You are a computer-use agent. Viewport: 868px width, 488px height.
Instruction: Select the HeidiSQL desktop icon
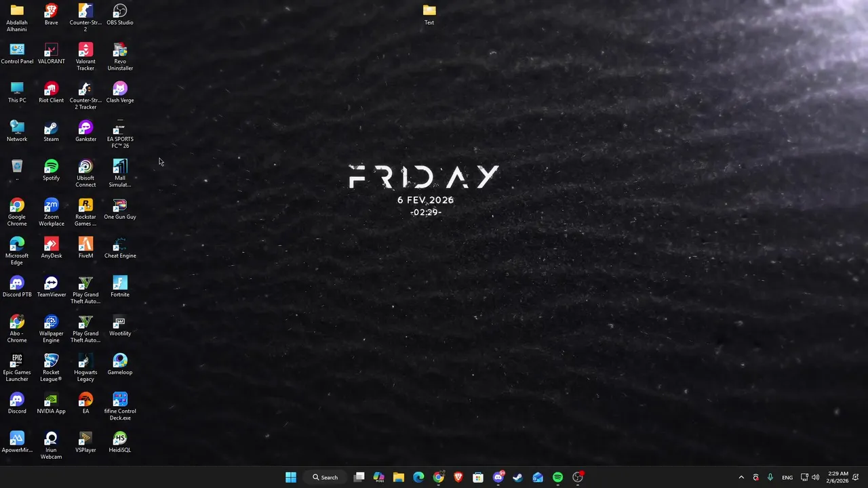[120, 443]
